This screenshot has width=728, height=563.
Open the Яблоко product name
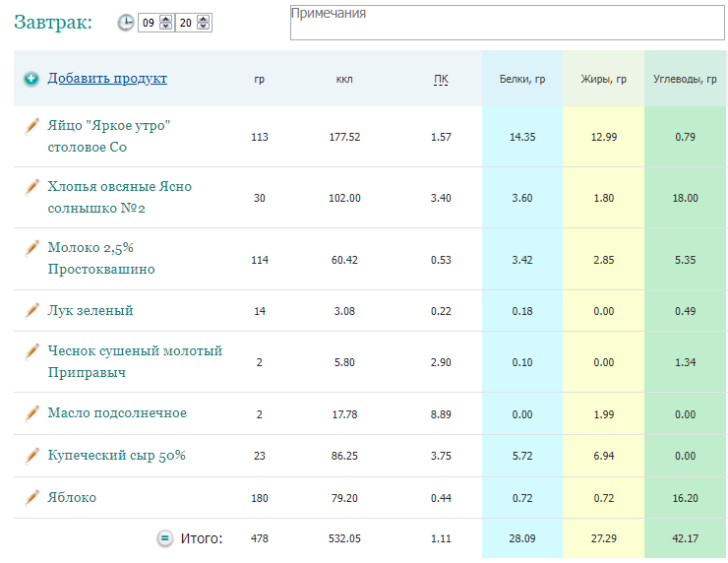[72, 497]
